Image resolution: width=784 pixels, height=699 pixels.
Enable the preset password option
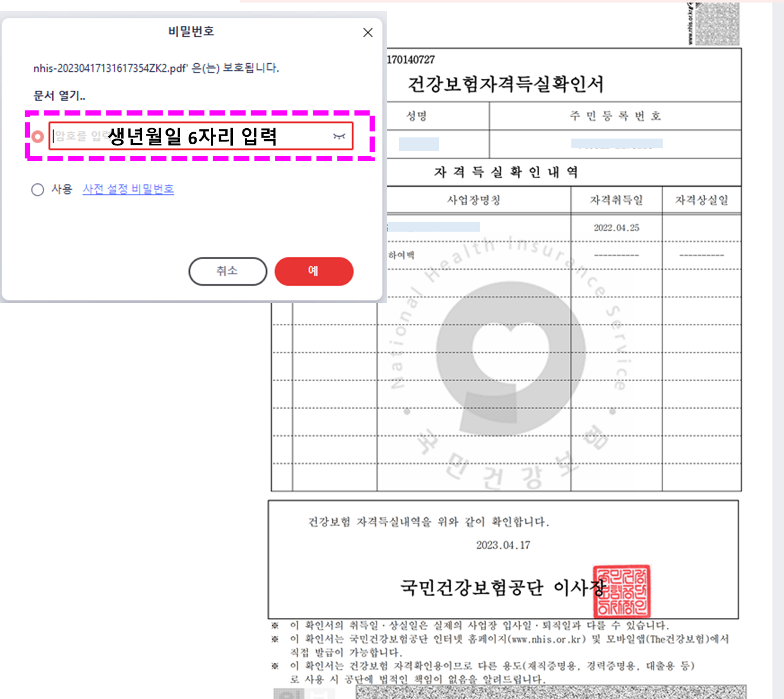37,190
